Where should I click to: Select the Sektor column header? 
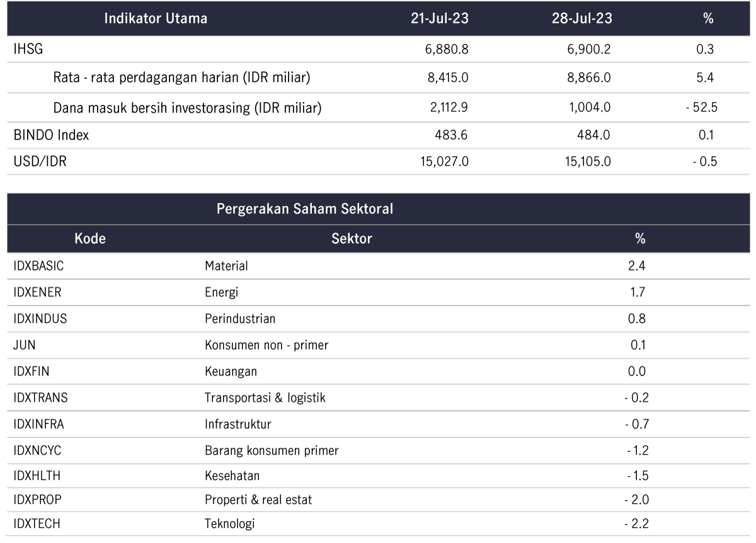[x=352, y=239]
